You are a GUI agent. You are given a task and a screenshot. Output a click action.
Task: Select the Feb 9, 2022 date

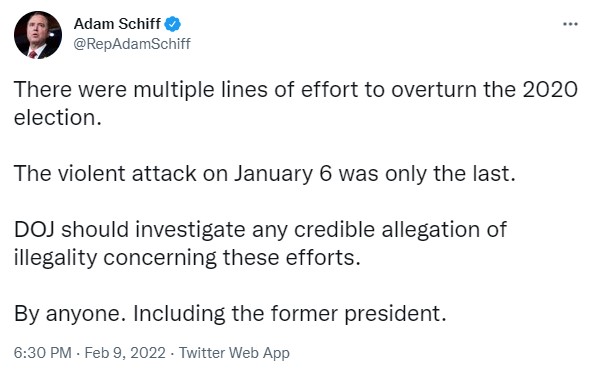pyautogui.click(x=125, y=353)
